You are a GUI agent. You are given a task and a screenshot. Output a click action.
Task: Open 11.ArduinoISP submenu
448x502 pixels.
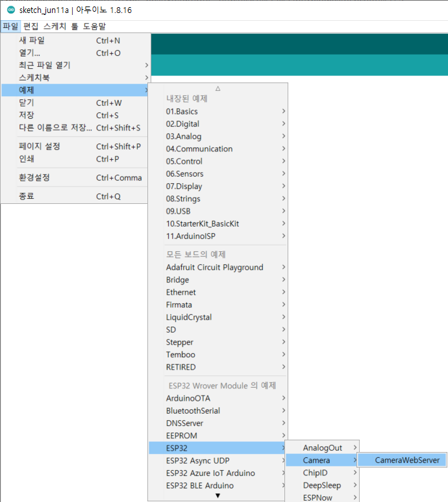[x=218, y=236]
